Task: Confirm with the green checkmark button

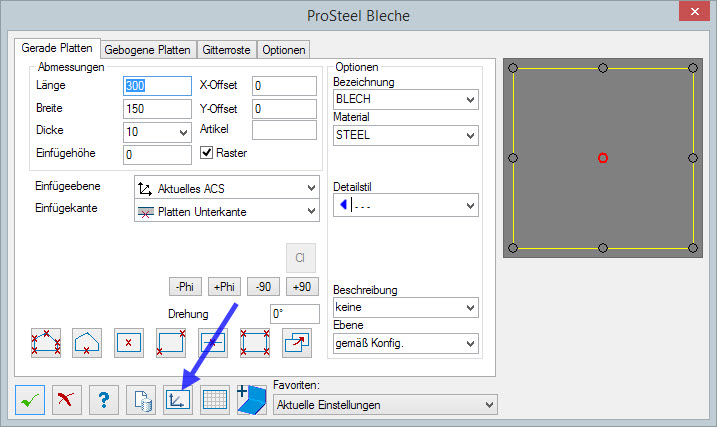Action: click(30, 400)
